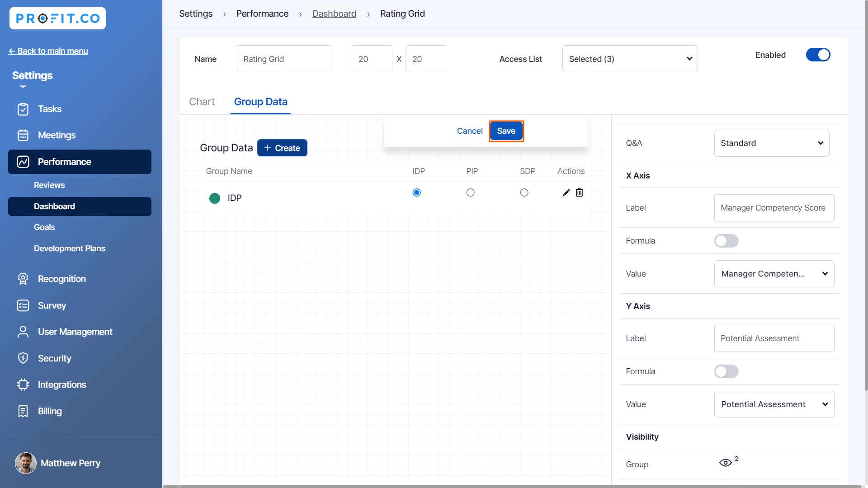Image resolution: width=868 pixels, height=488 pixels.
Task: Open the Access List dropdown
Action: (x=630, y=59)
